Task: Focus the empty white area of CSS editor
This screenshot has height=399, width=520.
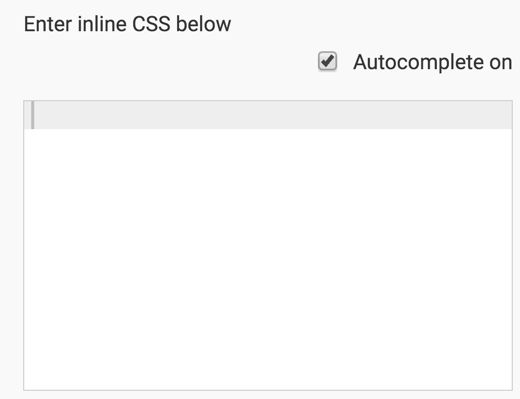Action: point(268,259)
